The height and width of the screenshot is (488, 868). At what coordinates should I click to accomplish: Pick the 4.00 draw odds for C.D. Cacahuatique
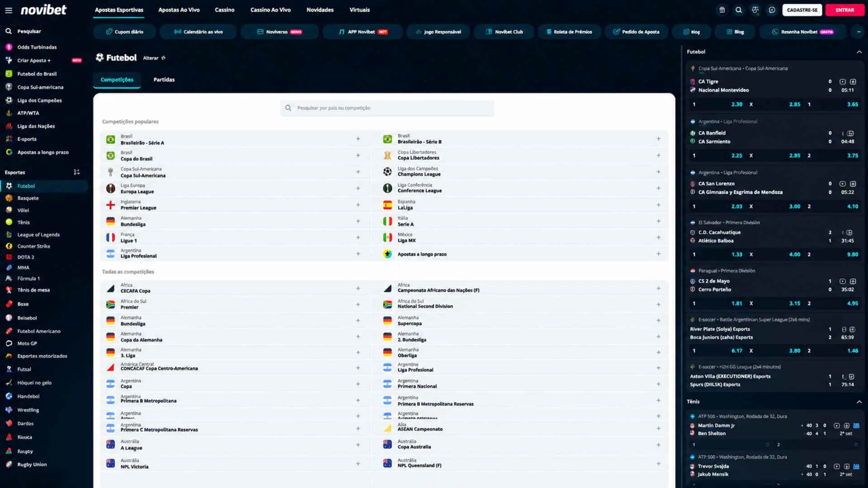(x=795, y=254)
